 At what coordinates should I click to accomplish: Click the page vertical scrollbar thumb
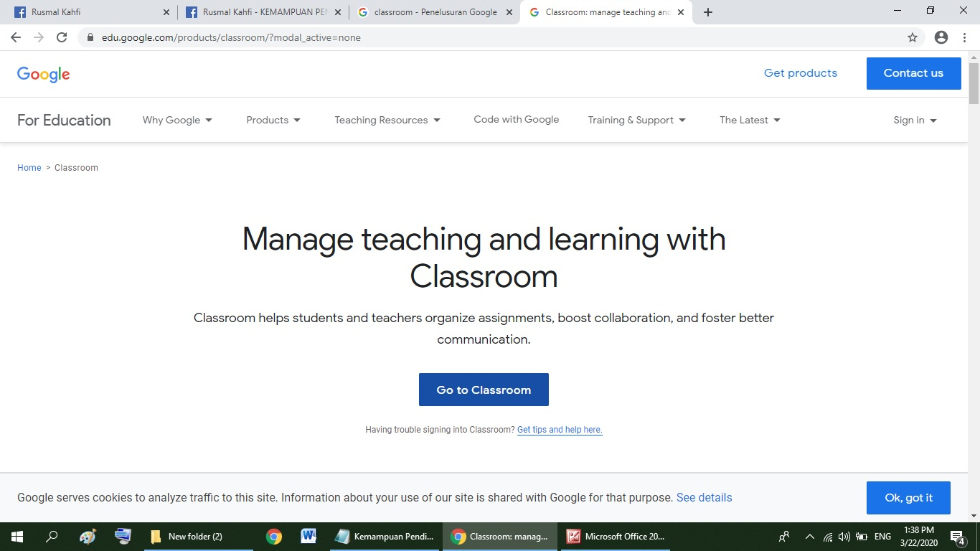point(974,83)
